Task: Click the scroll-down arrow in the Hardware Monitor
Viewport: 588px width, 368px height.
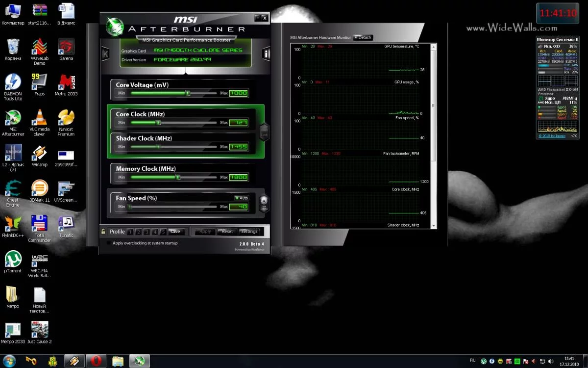Action: pyautogui.click(x=433, y=226)
